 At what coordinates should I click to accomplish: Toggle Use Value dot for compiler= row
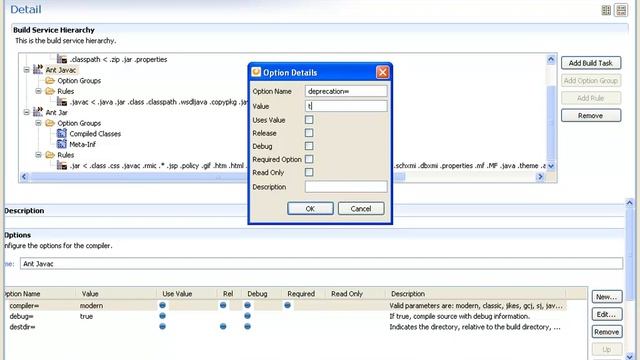point(162,305)
